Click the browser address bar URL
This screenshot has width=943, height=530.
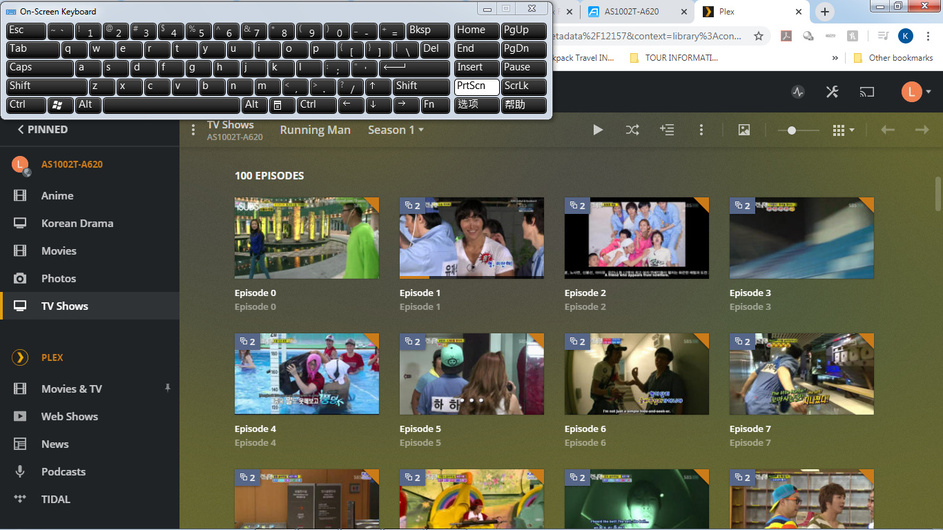(x=647, y=36)
